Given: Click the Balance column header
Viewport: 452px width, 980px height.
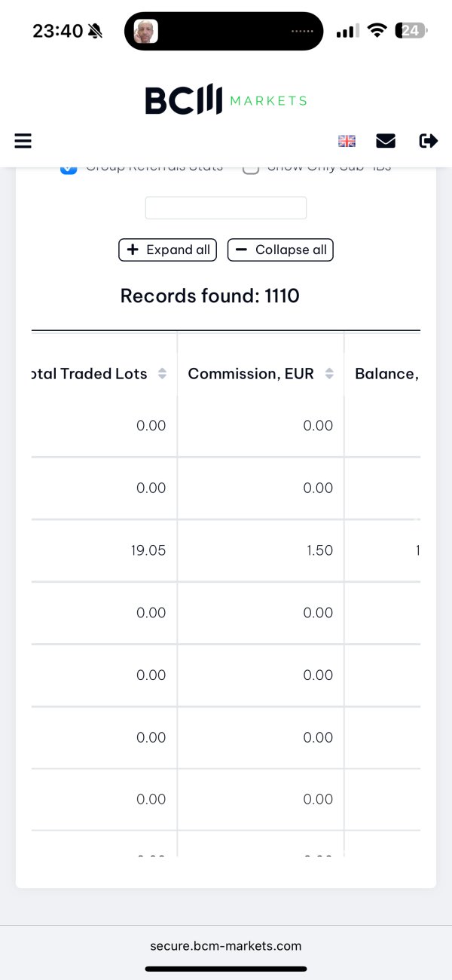Looking at the screenshot, I should [386, 374].
